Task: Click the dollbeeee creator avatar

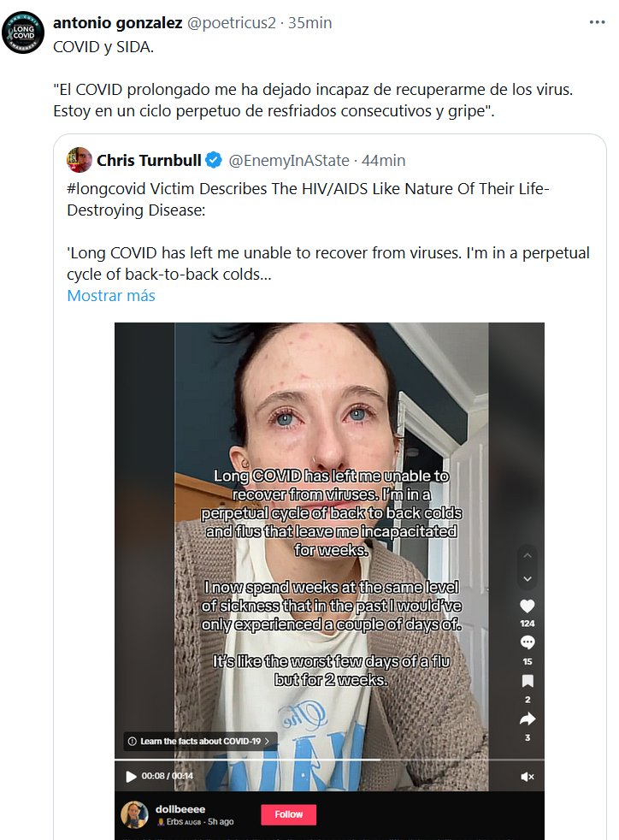Action: pyautogui.click(x=134, y=814)
